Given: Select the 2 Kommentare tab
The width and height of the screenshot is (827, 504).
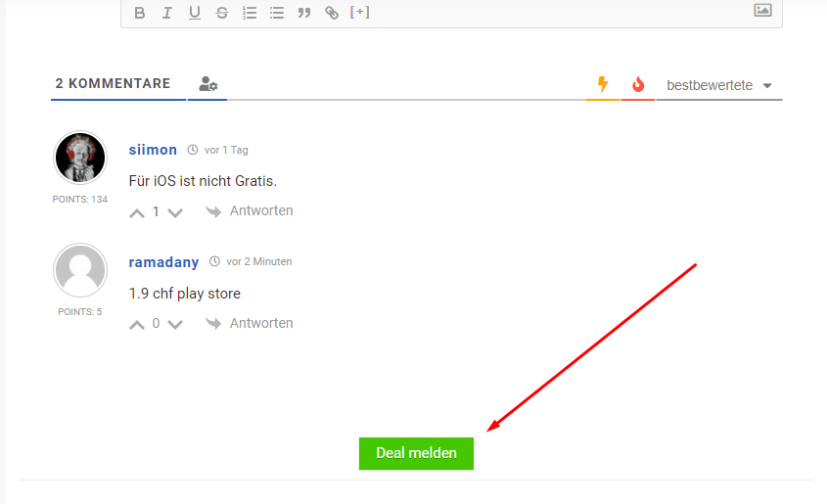Looking at the screenshot, I should click(114, 84).
